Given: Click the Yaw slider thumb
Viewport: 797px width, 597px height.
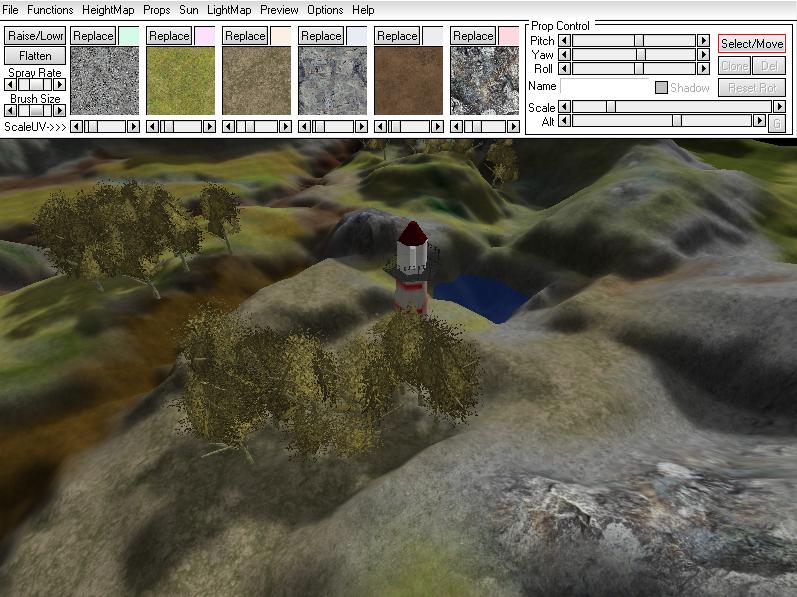Looking at the screenshot, I should click(x=641, y=54).
